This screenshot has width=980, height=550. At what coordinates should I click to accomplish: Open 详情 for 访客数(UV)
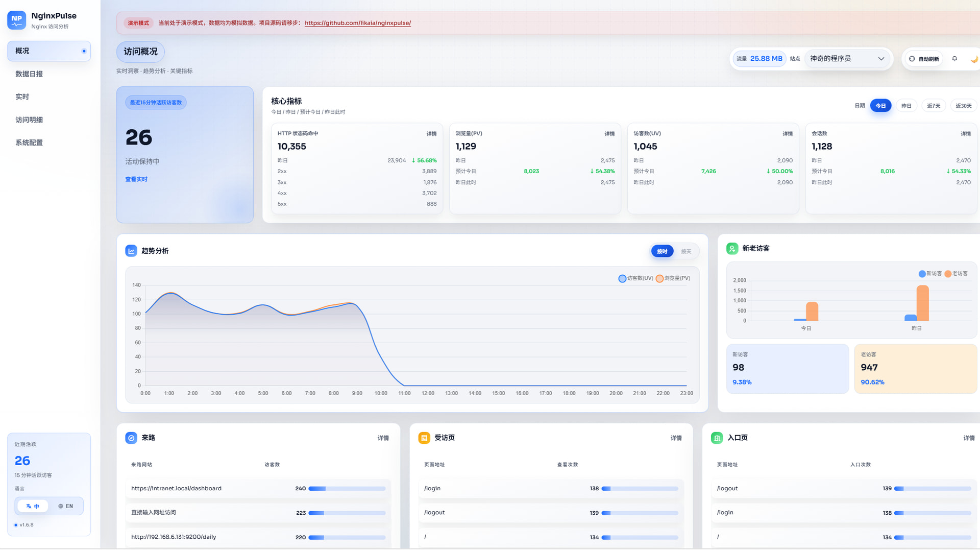click(x=788, y=134)
